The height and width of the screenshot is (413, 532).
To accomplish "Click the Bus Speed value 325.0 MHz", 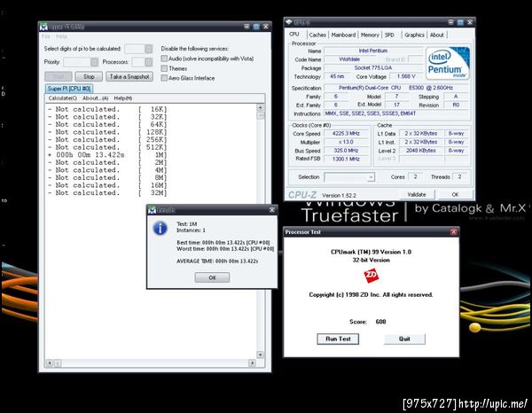I will (x=346, y=151).
